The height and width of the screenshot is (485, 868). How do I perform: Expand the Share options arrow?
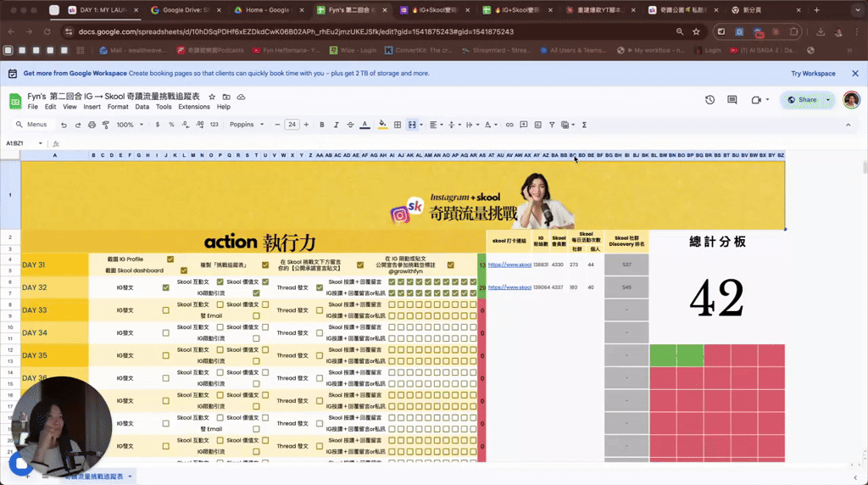click(x=828, y=100)
